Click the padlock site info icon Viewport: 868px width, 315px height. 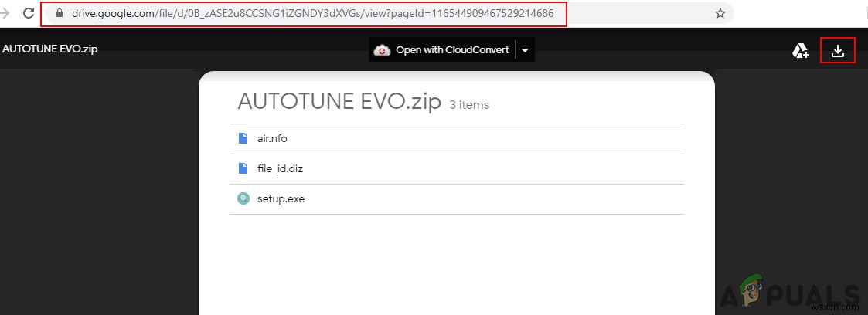coord(60,13)
